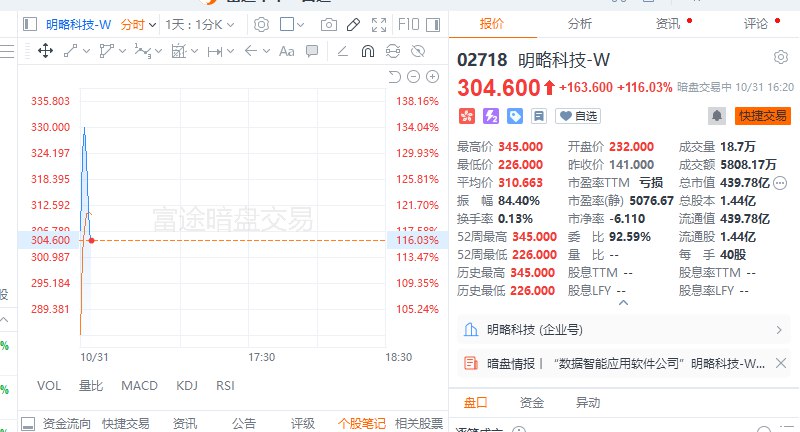Dismiss the 暗盘情报 banner with X

point(781,363)
